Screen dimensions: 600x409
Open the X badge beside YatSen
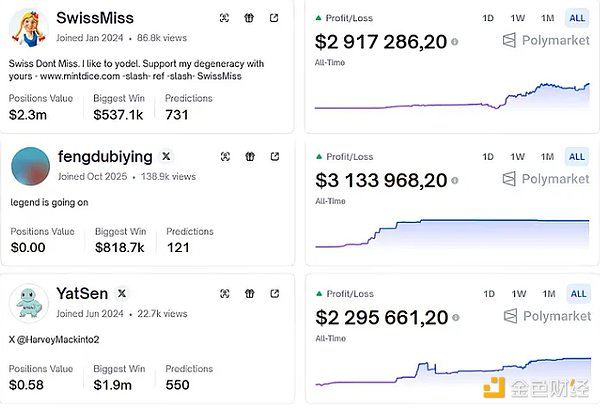121,293
